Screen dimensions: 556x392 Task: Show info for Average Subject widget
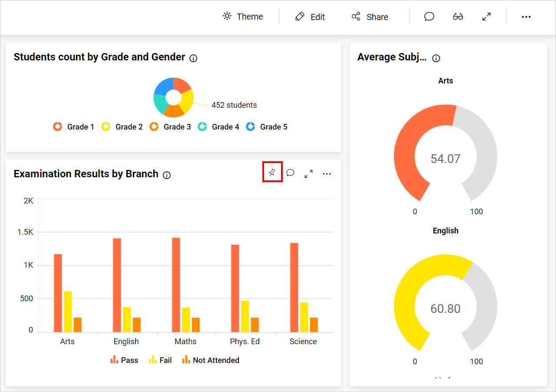pyautogui.click(x=437, y=58)
